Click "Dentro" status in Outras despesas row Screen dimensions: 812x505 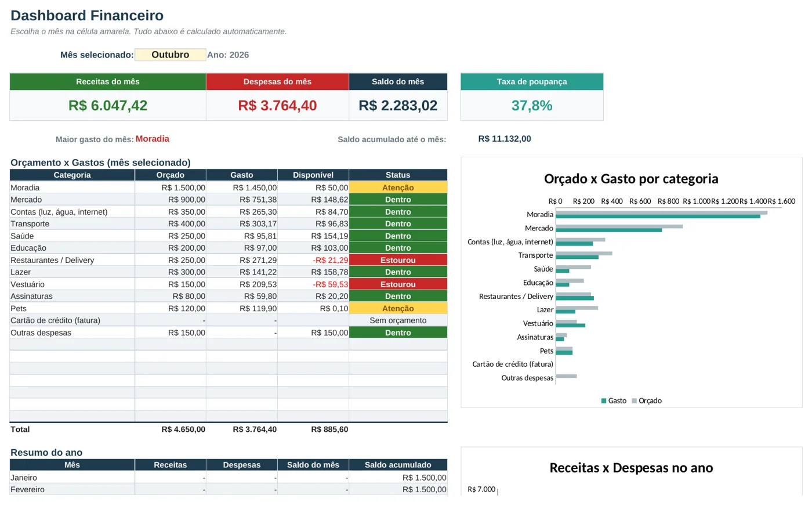[x=398, y=333]
